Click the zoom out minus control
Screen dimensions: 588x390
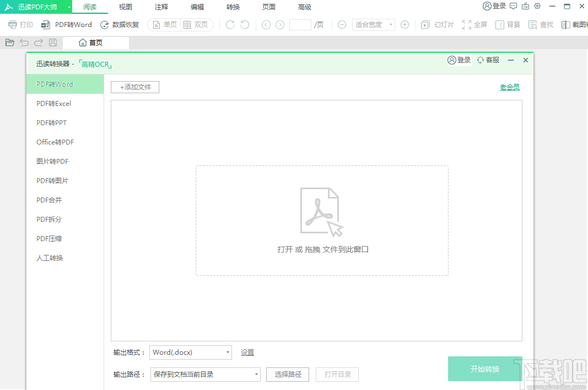pyautogui.click(x=342, y=24)
